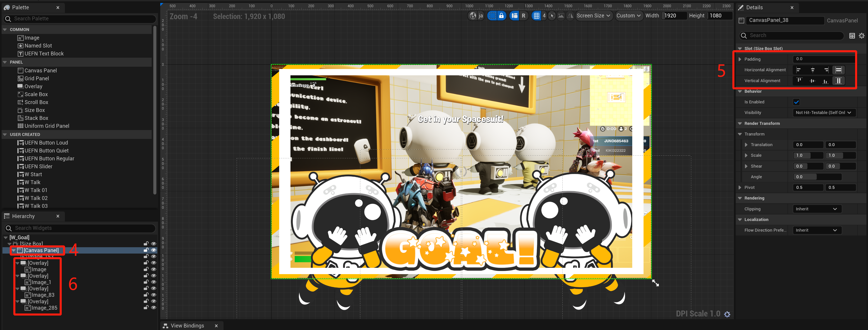The width and height of the screenshot is (868, 330).
Task: Select Canvas Panel in the Palette
Action: click(x=40, y=70)
